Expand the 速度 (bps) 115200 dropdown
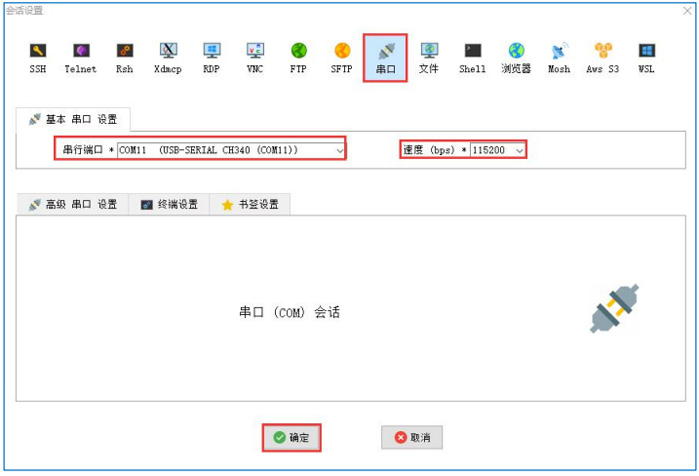699x476 pixels. click(498, 150)
